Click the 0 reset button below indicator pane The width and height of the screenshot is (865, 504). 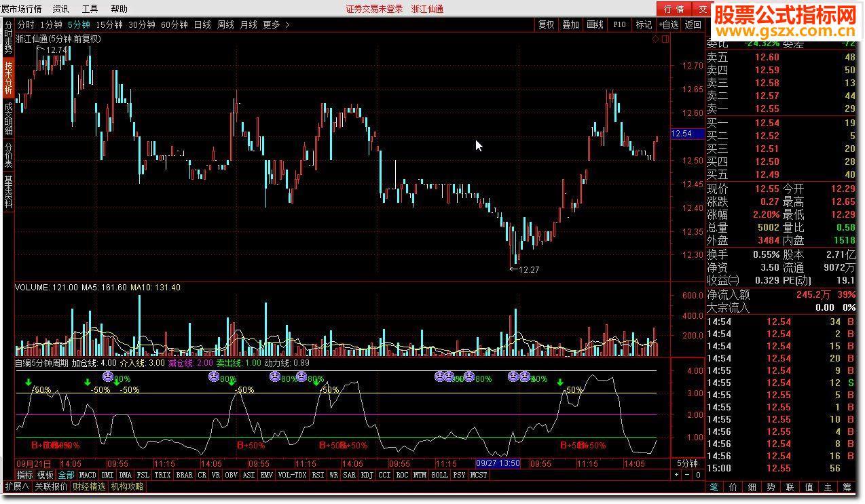[698, 475]
